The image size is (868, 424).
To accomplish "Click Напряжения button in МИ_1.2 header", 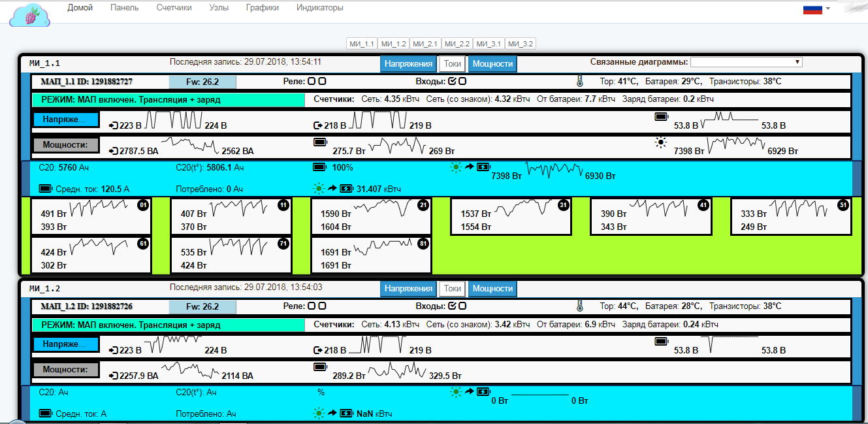I will (x=408, y=288).
